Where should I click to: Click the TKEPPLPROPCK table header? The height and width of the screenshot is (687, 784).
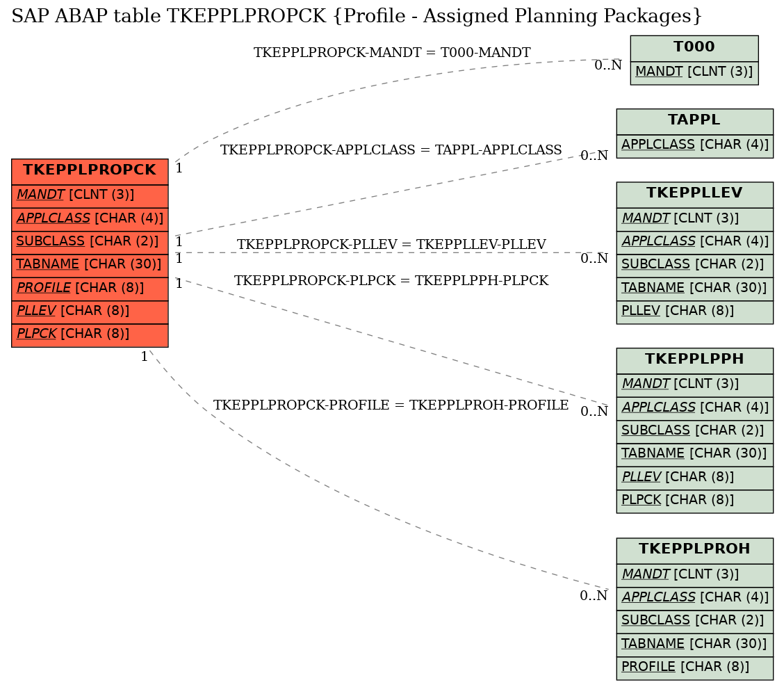tap(90, 172)
